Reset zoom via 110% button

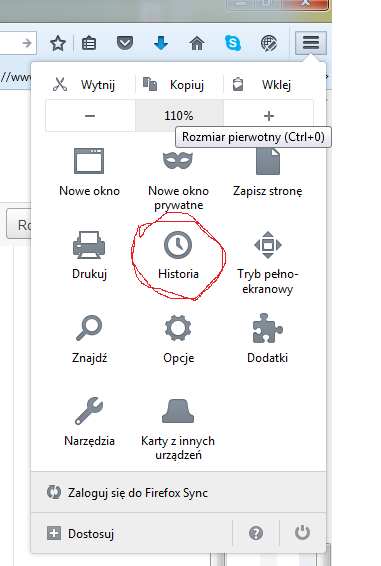tap(179, 116)
